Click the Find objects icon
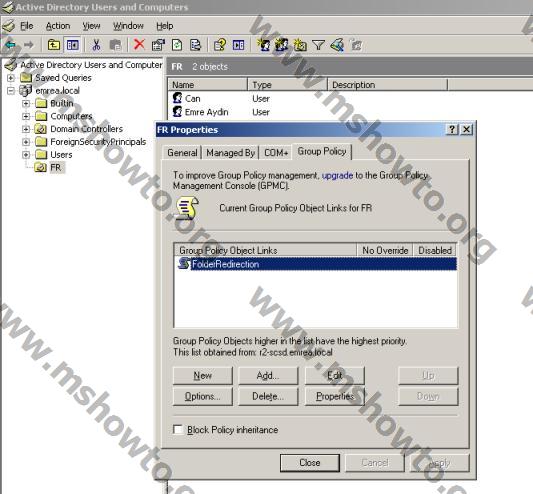The width and height of the screenshot is (533, 494). coord(337,45)
